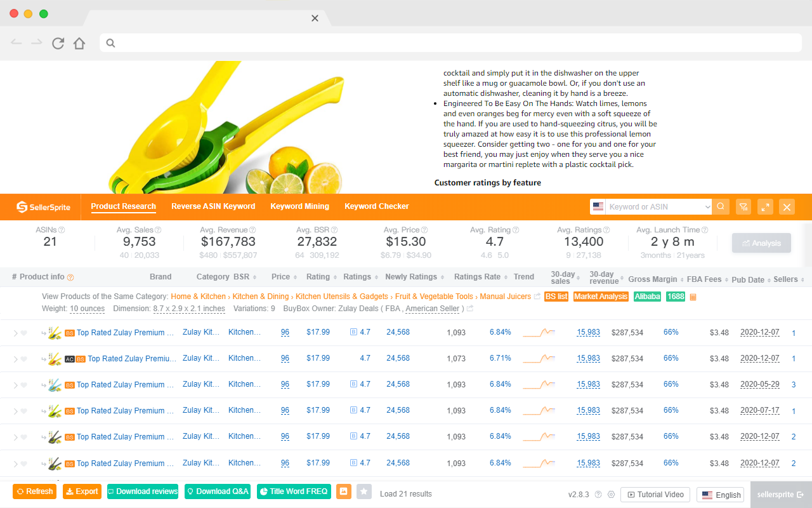Open the external link icon after Manual Juicers
This screenshot has width=812, height=508.
point(537,297)
